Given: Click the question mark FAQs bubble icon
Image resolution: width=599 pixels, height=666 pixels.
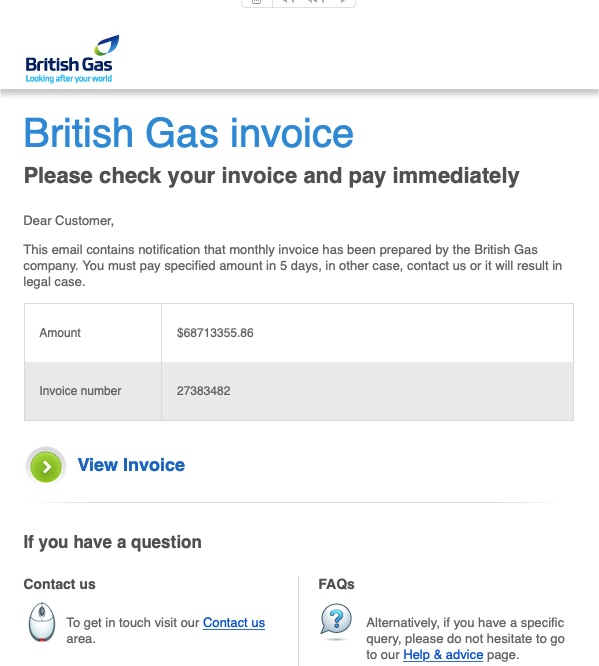Looking at the screenshot, I should [x=336, y=621].
